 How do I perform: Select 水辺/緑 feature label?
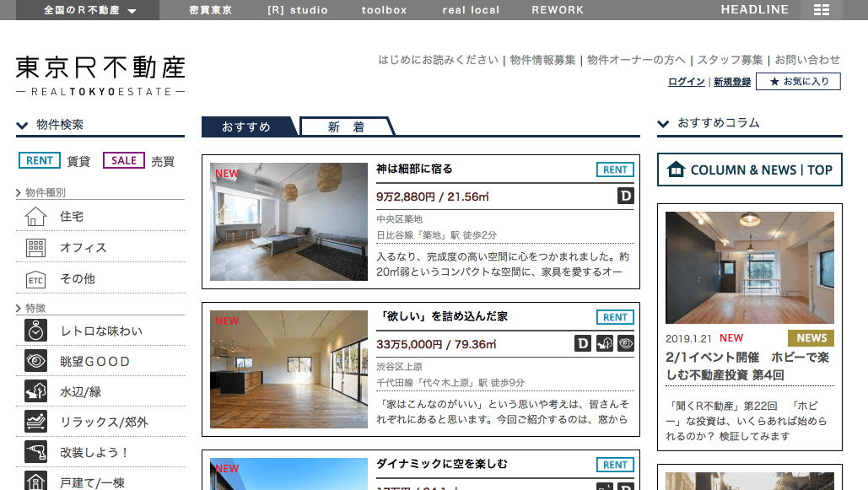[81, 392]
